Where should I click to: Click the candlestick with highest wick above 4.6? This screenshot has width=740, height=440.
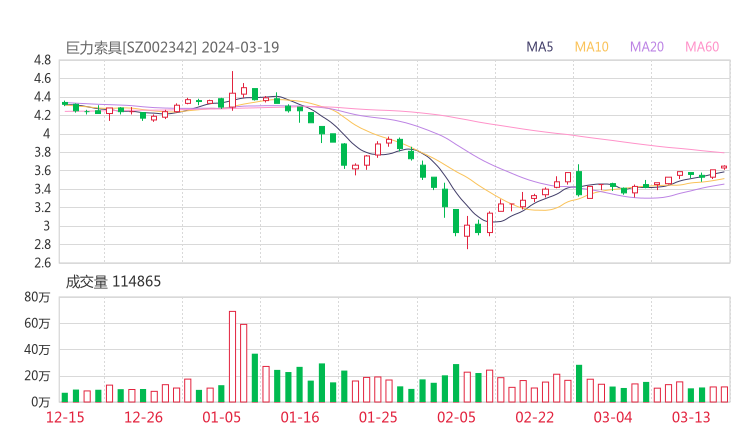coord(232,91)
